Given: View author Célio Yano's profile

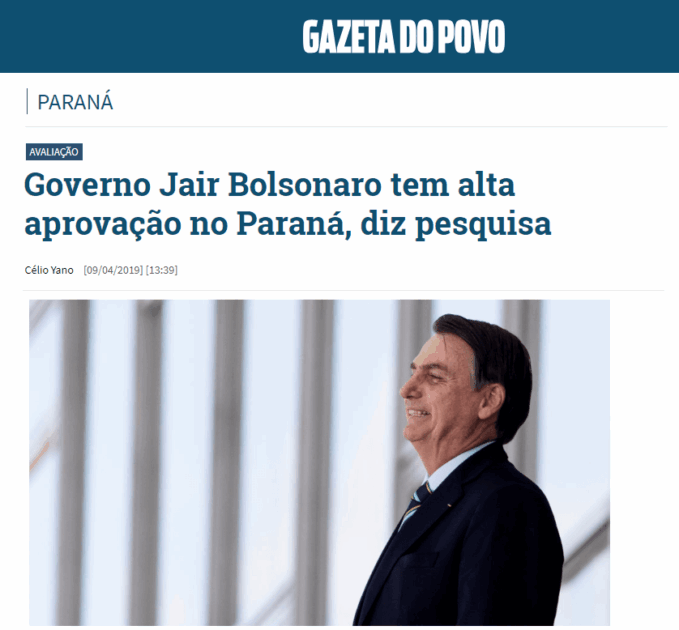Looking at the screenshot, I should click(49, 270).
